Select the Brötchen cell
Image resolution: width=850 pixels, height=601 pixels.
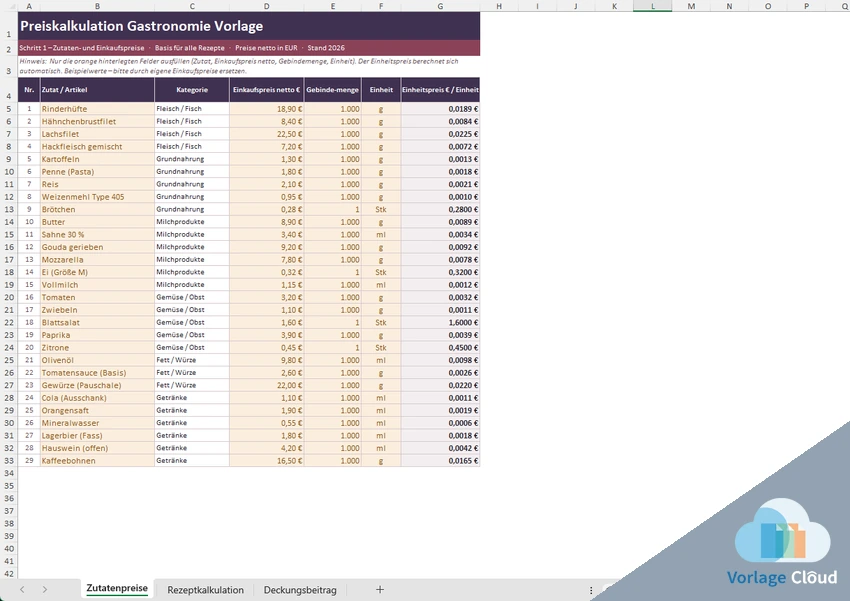[97, 209]
